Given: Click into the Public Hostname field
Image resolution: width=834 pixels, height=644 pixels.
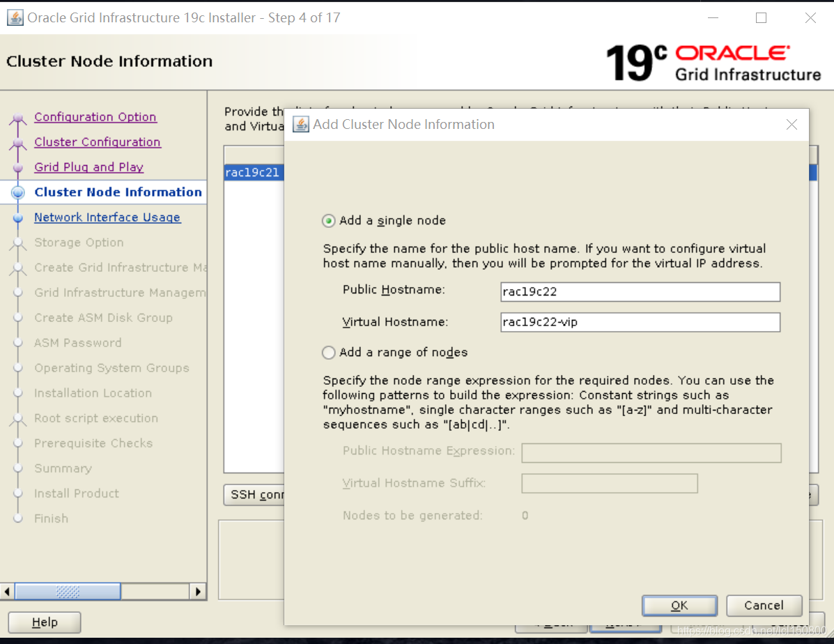Looking at the screenshot, I should point(640,291).
